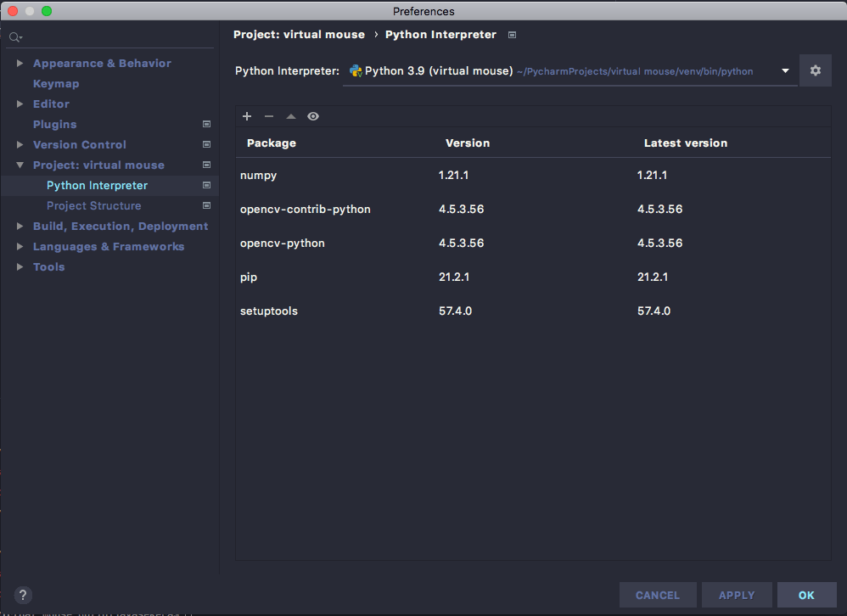Collapse Project: virtual mouse section arrow

coord(20,165)
